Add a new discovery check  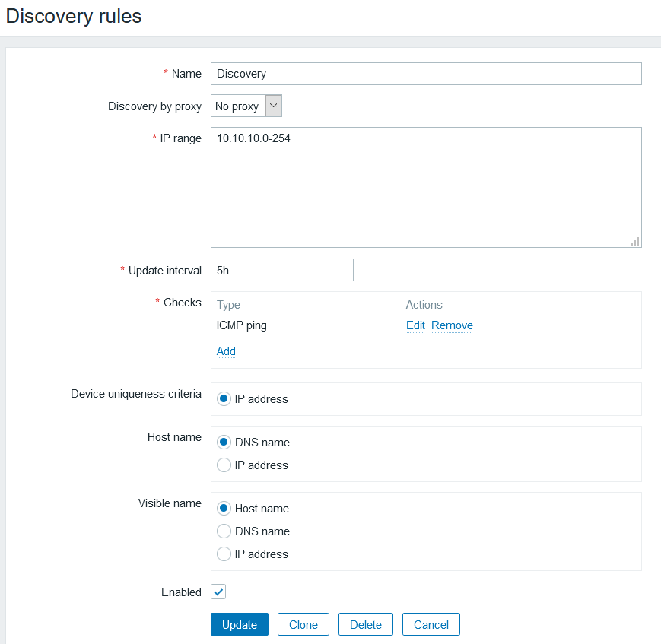click(226, 351)
